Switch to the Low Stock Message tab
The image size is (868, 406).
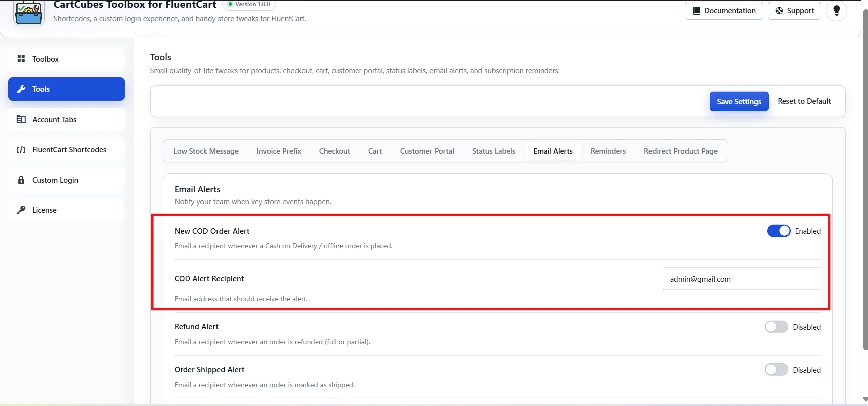pos(206,151)
